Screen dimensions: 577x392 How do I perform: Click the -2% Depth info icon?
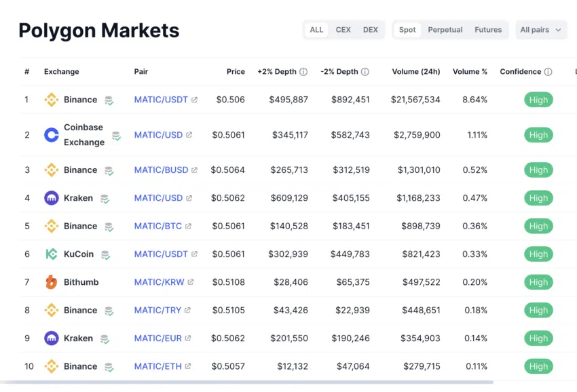(365, 72)
